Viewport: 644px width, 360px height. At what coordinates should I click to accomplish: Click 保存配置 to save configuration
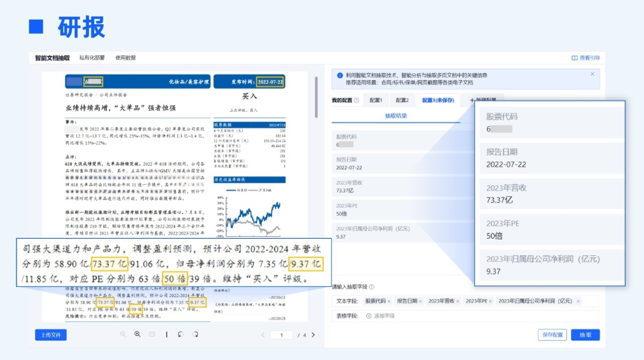click(552, 335)
